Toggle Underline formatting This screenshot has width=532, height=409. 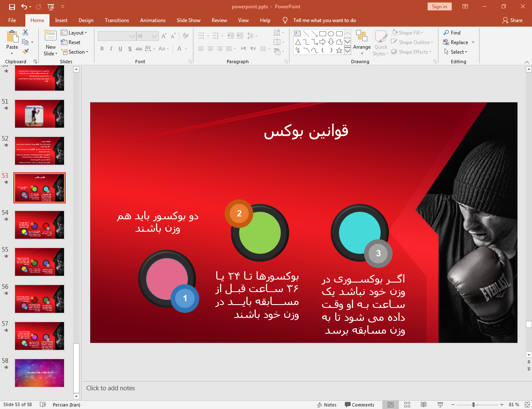[x=120, y=49]
